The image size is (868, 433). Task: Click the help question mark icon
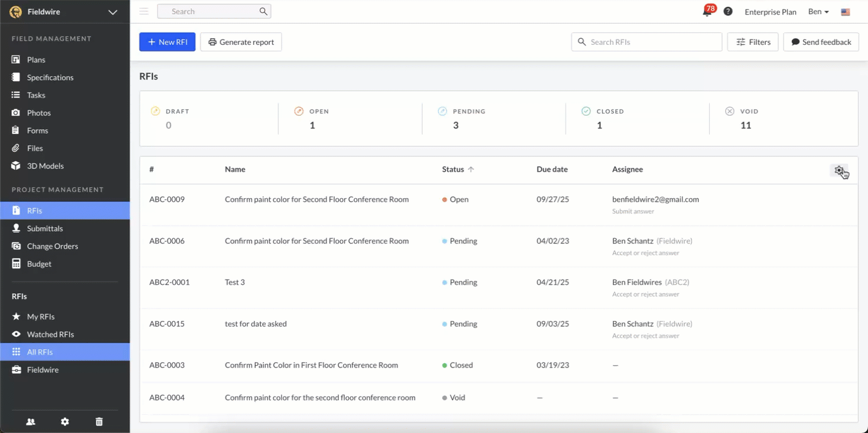click(728, 12)
